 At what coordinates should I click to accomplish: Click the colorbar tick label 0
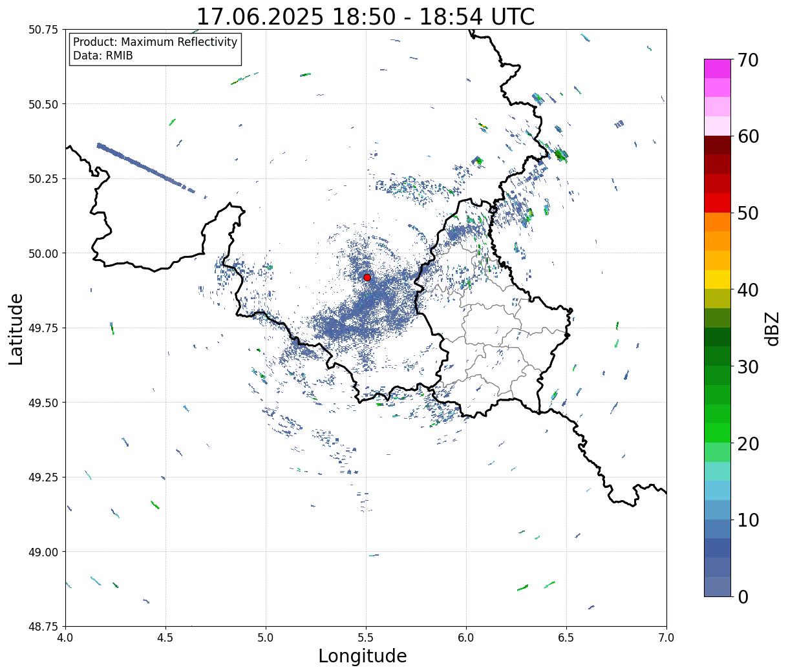point(743,596)
